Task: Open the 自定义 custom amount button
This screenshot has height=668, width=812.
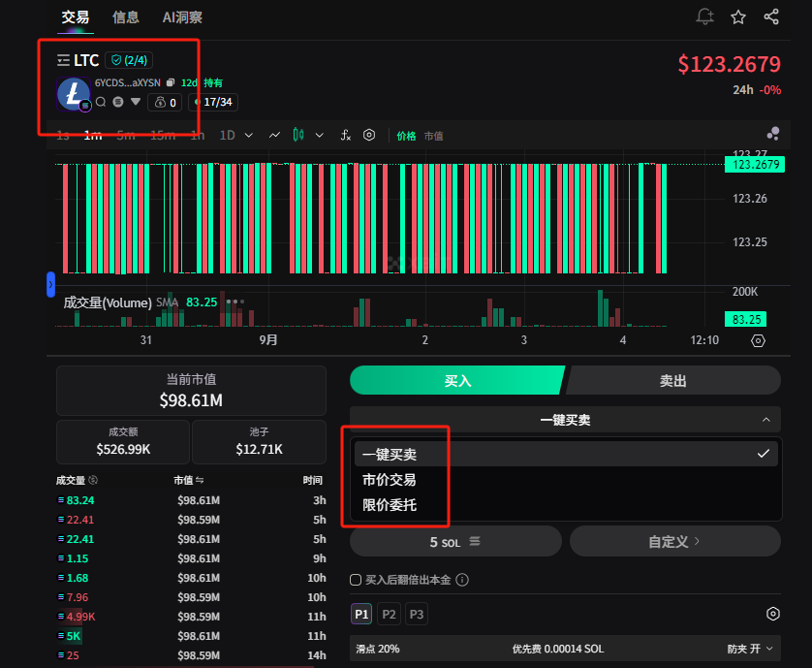Action: coord(674,542)
